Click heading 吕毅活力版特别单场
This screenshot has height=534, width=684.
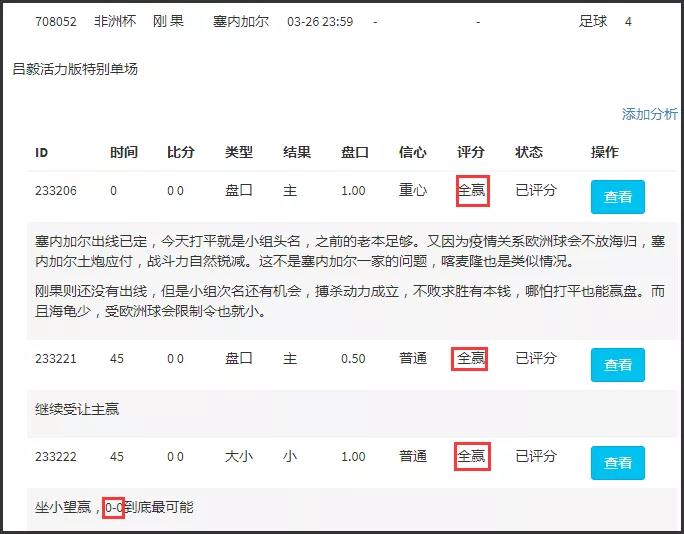click(75, 69)
